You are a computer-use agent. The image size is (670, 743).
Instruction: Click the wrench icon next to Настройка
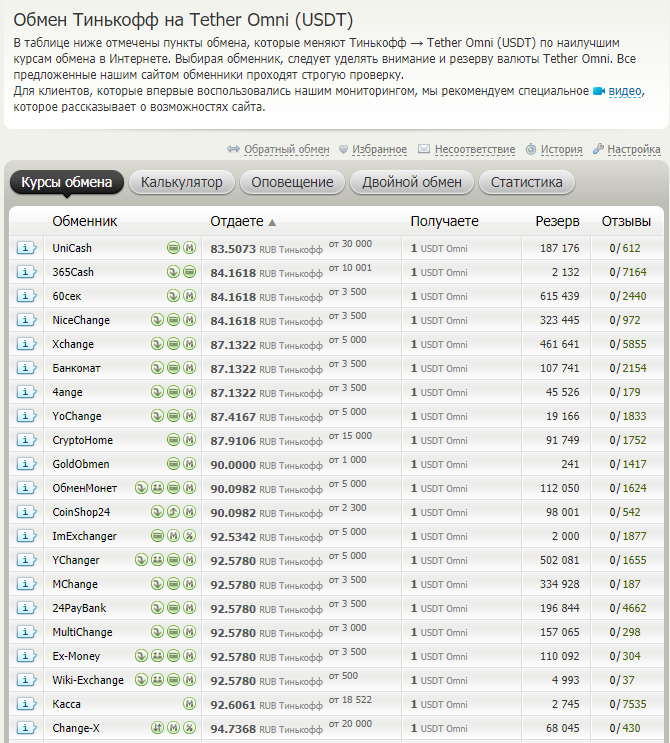tap(598, 149)
